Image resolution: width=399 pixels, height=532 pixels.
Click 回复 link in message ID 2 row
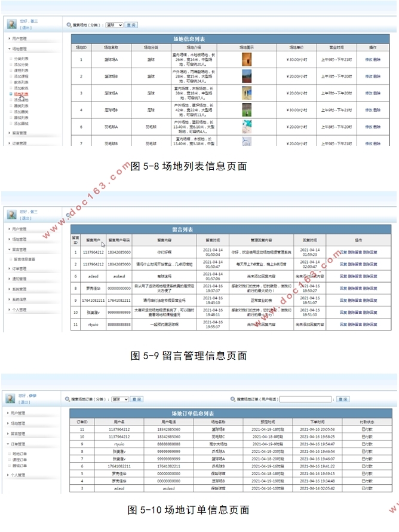point(343,264)
